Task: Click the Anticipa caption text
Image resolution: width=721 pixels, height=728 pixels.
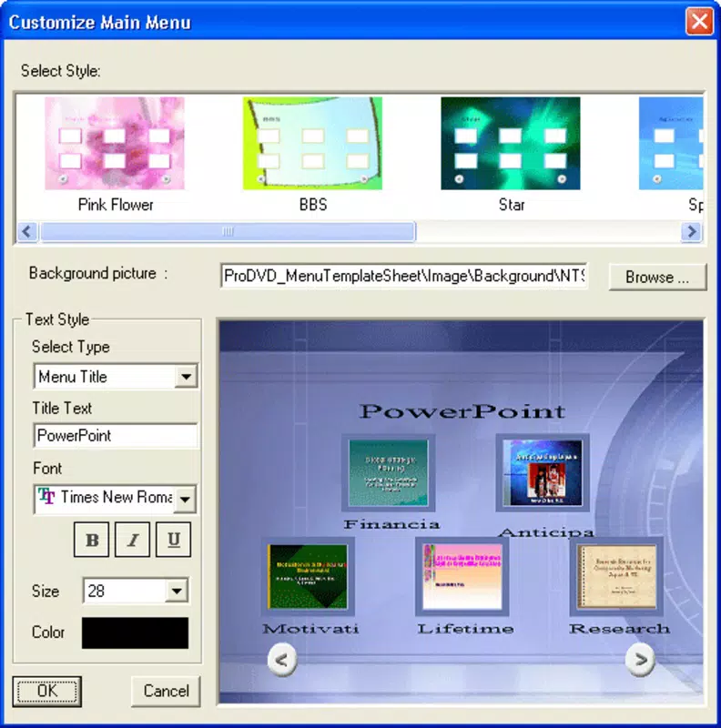Action: [547, 532]
